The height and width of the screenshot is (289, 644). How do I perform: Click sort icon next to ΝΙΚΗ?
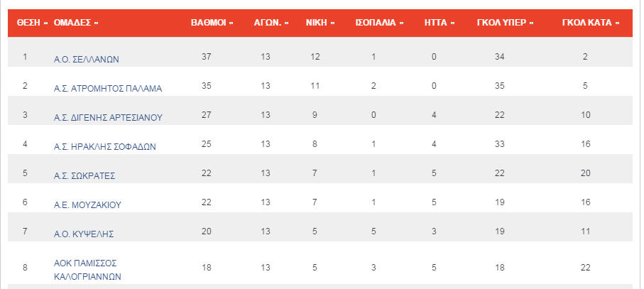[333, 23]
